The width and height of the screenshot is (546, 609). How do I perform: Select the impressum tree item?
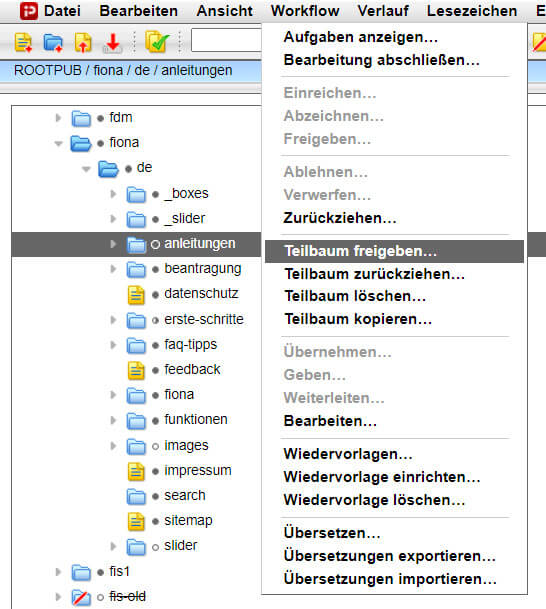[198, 470]
